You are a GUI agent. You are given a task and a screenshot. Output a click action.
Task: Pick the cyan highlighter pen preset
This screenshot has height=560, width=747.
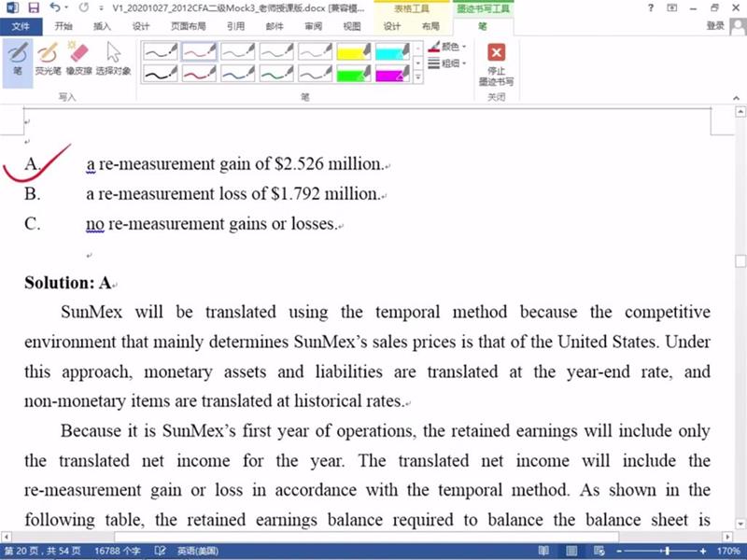tap(392, 51)
